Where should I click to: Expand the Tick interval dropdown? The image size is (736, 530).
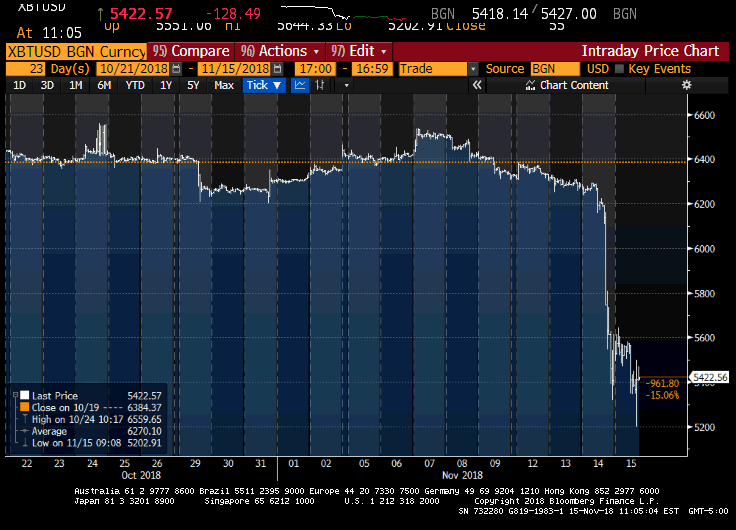(264, 85)
